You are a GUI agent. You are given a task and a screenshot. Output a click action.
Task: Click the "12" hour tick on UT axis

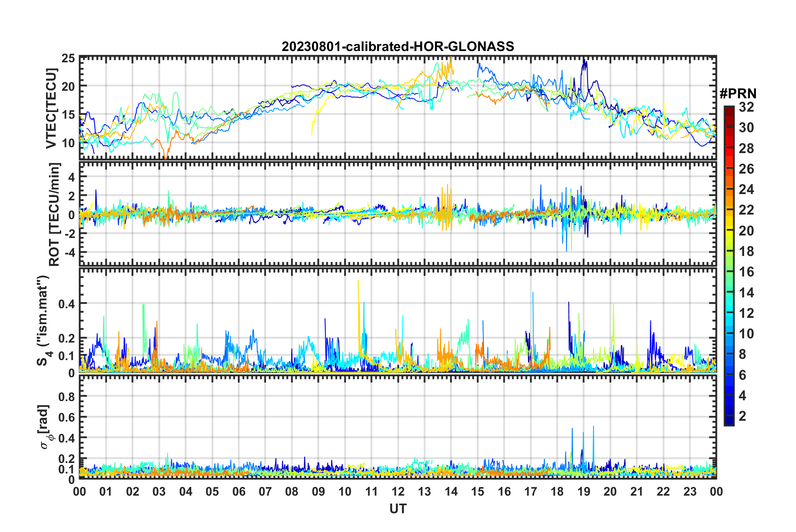pos(398,491)
